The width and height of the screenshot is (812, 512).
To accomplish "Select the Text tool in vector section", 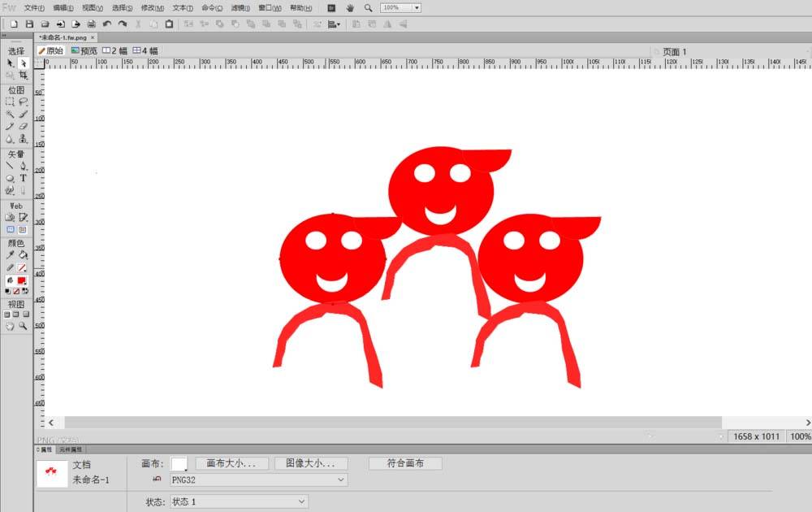I will point(23,178).
